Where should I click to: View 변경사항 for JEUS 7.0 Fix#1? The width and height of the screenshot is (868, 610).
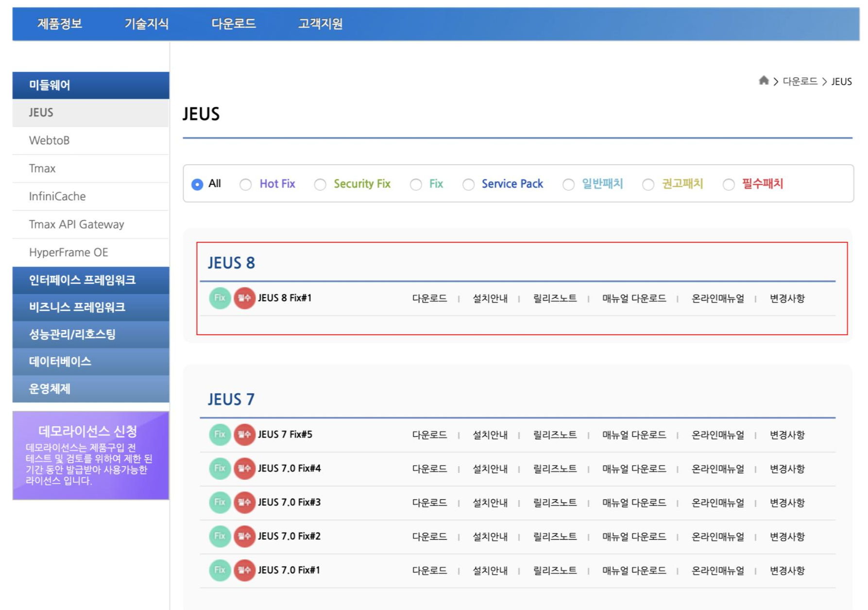[x=787, y=571]
